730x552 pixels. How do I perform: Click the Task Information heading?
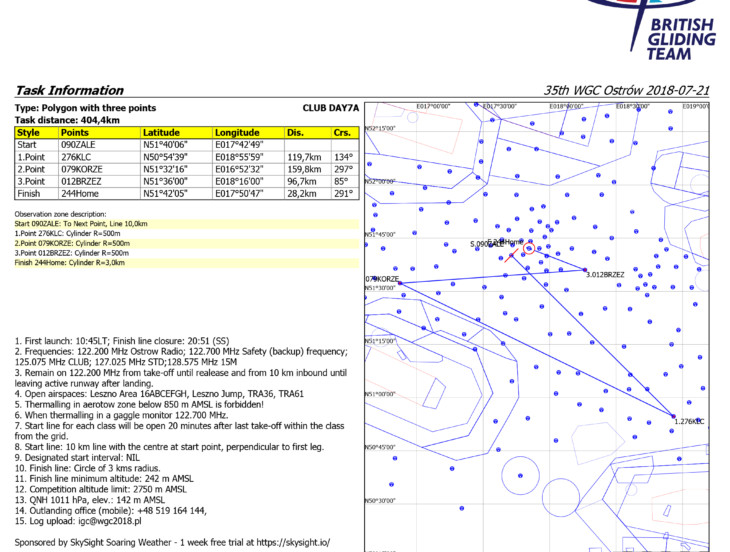[x=68, y=90]
